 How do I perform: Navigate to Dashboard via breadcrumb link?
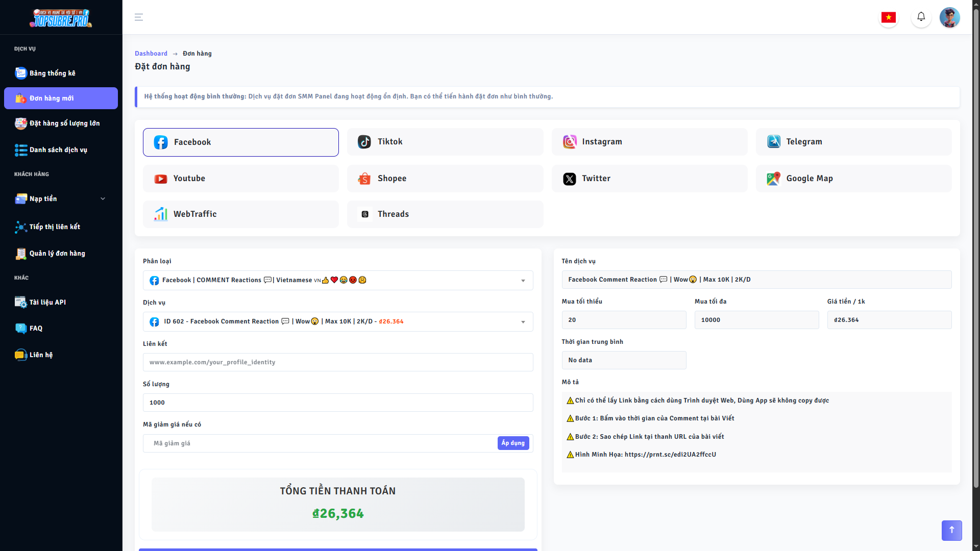tap(151, 53)
